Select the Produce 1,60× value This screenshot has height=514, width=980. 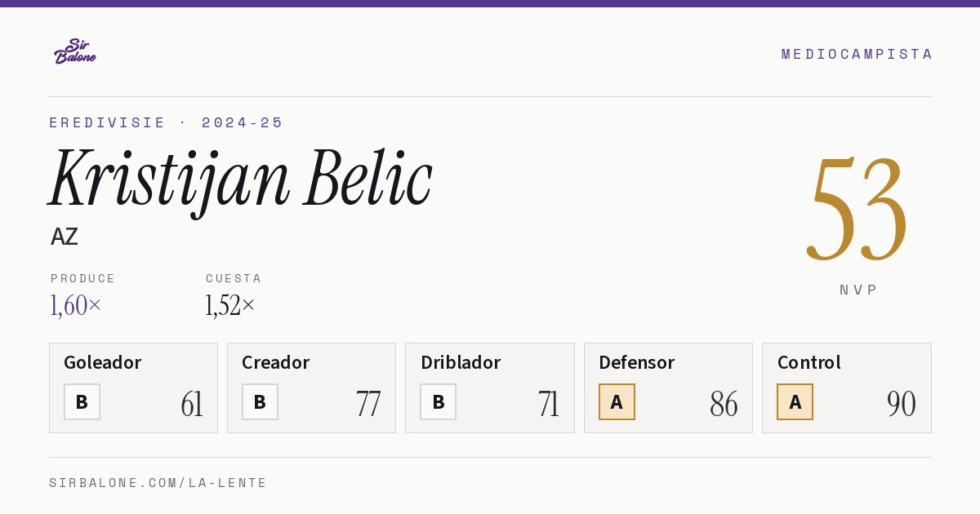[76, 305]
